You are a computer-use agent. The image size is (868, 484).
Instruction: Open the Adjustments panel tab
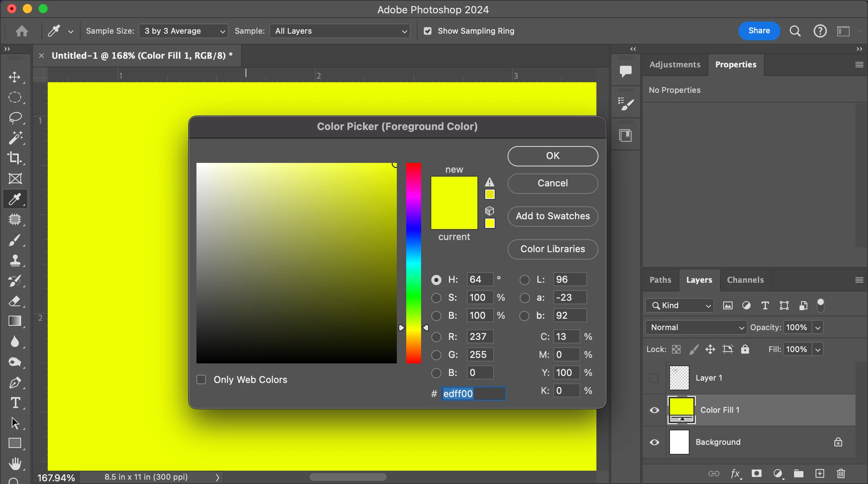(x=675, y=65)
